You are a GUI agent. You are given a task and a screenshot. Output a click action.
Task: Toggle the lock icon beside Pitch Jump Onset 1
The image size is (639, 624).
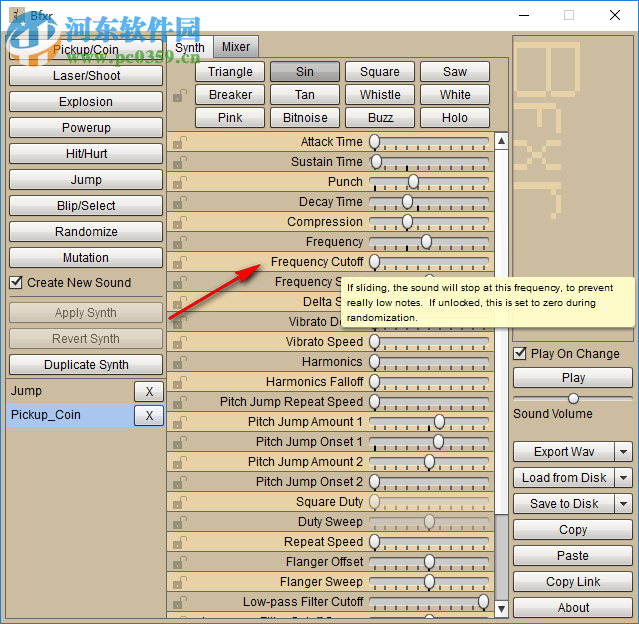click(x=180, y=442)
